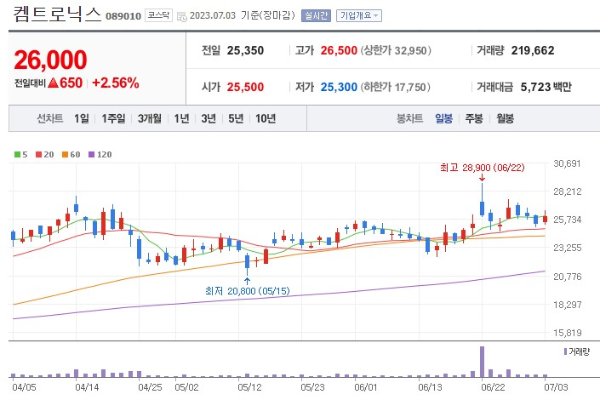
Task: Click the red 20-day moving average legend swatch
Action: tap(39, 155)
